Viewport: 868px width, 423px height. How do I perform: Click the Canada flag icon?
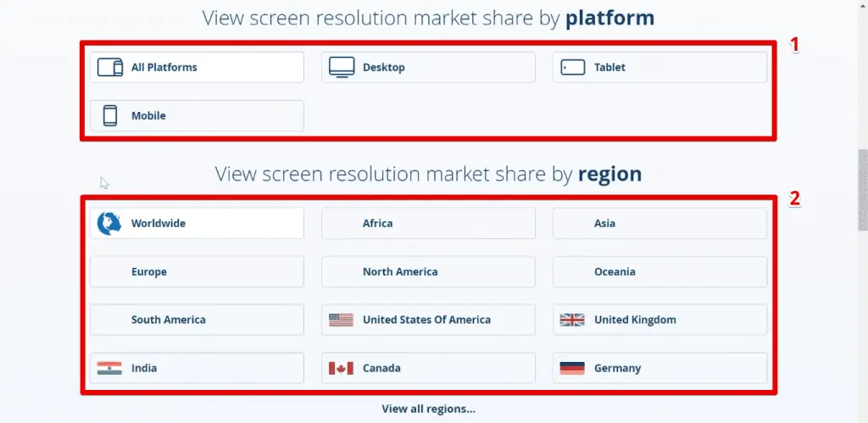(x=341, y=368)
